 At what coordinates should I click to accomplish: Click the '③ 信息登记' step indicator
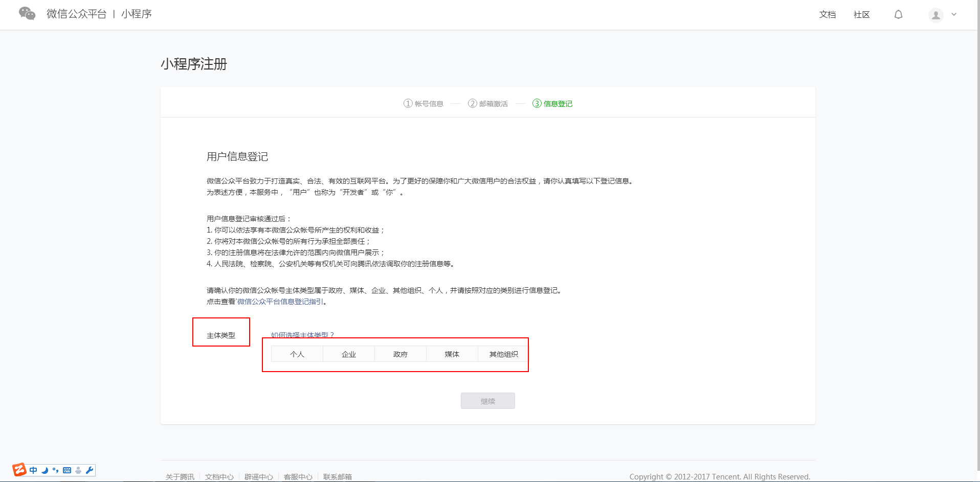553,103
